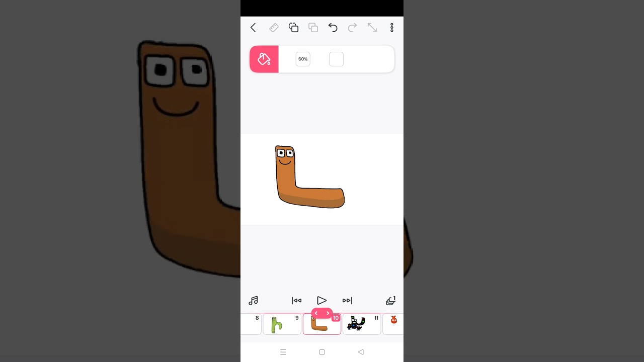644x362 pixels.
Task: Select frame 9 with green letter
Action: tap(282, 324)
